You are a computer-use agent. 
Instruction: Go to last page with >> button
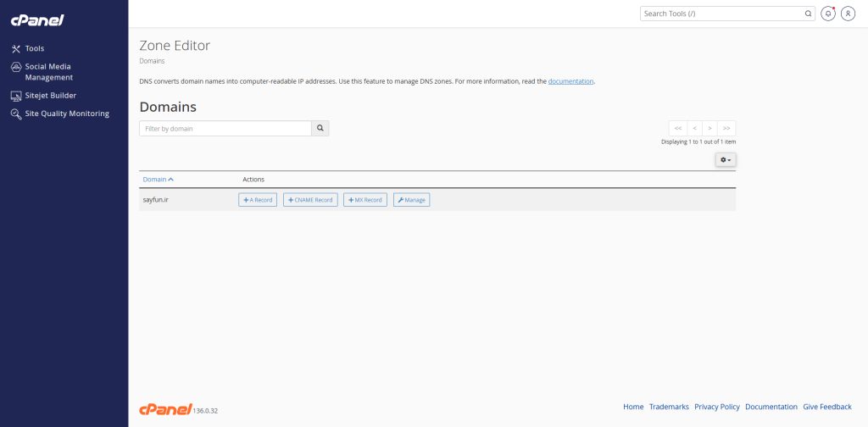726,128
